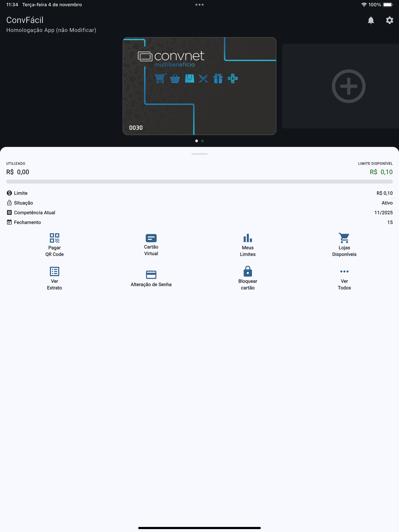The width and height of the screenshot is (399, 532).
Task: Tap the Ativo status value
Action: click(x=387, y=203)
